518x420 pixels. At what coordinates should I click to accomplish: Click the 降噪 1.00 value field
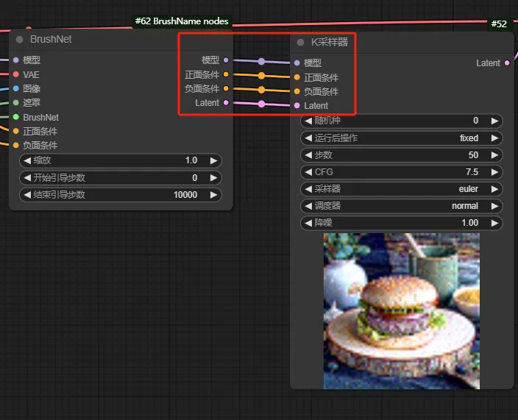coord(402,223)
